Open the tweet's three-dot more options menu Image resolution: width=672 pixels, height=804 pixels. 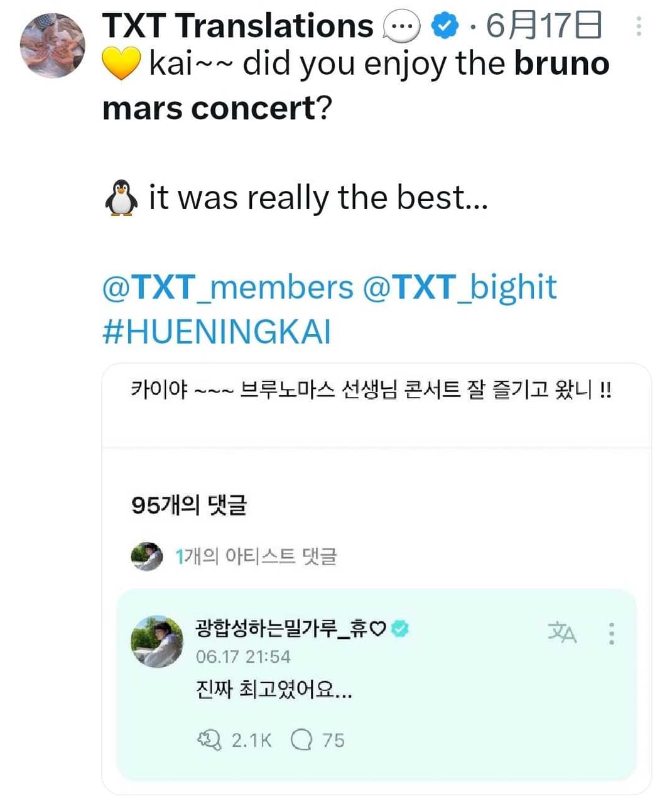(639, 26)
